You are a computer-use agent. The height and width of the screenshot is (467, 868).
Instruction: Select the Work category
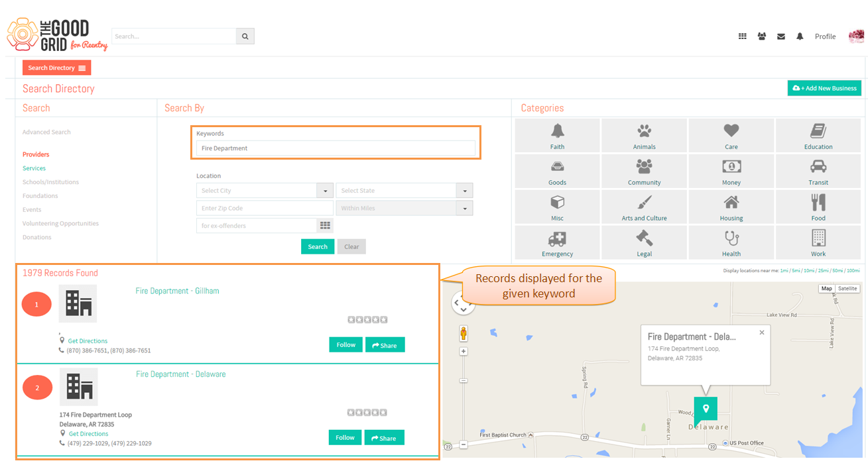[x=818, y=243]
